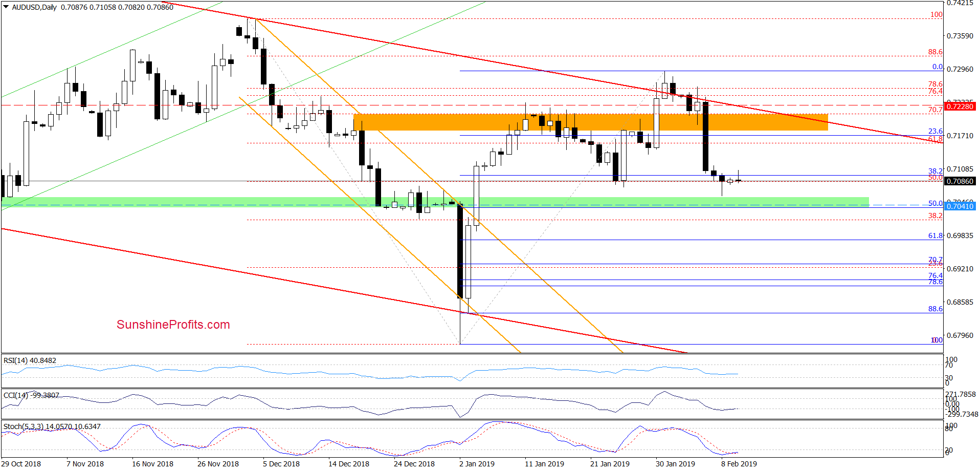Click the 16 Nov 2018 date label
The width and height of the screenshot is (980, 471).
pyautogui.click(x=152, y=464)
